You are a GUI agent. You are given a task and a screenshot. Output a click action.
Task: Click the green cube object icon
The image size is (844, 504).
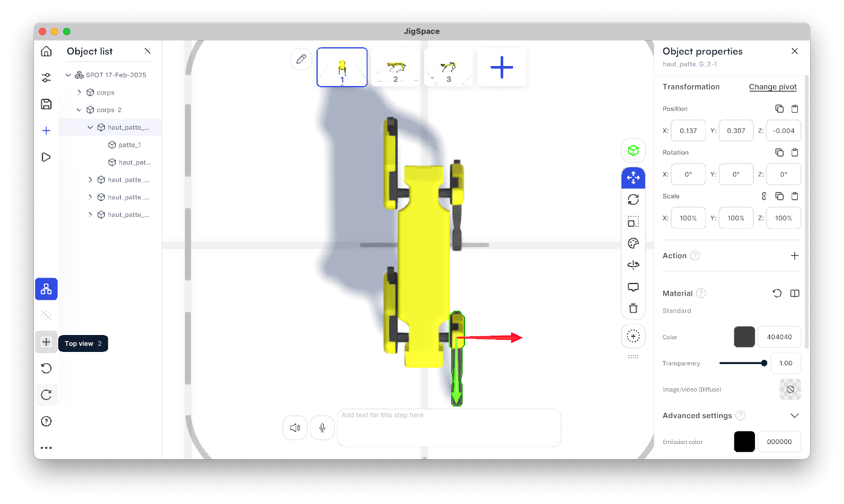[x=633, y=150]
